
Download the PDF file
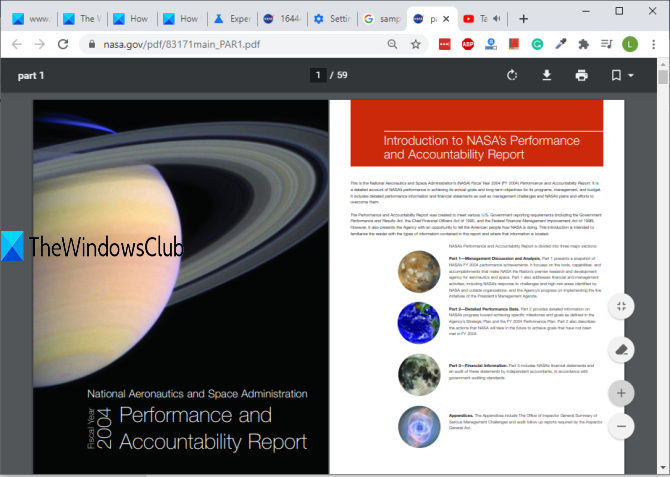[x=547, y=75]
